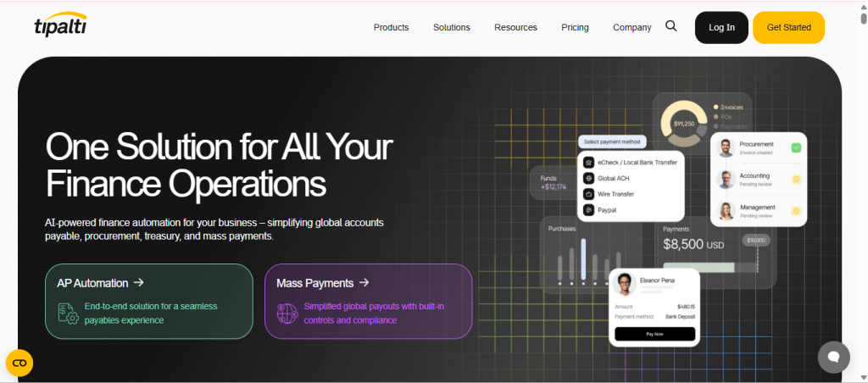Click the Wire Transfer icon
Image resolution: width=868 pixels, height=383 pixels.
coord(588,194)
